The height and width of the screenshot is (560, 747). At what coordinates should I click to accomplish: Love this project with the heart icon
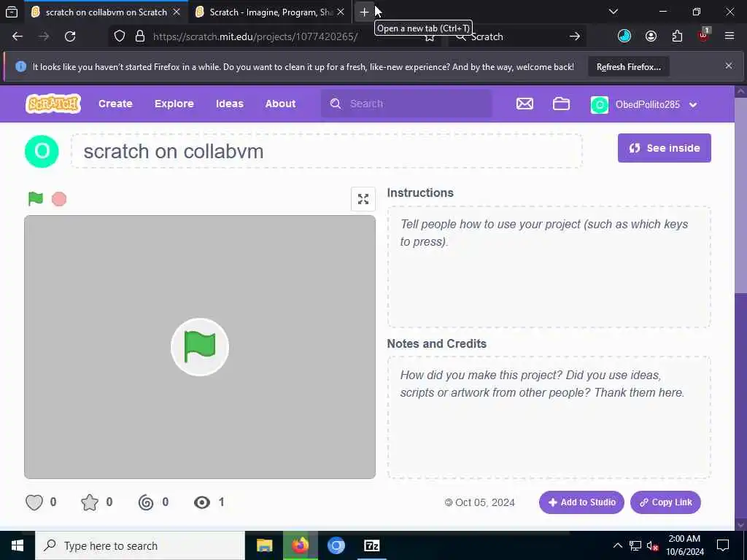34,502
